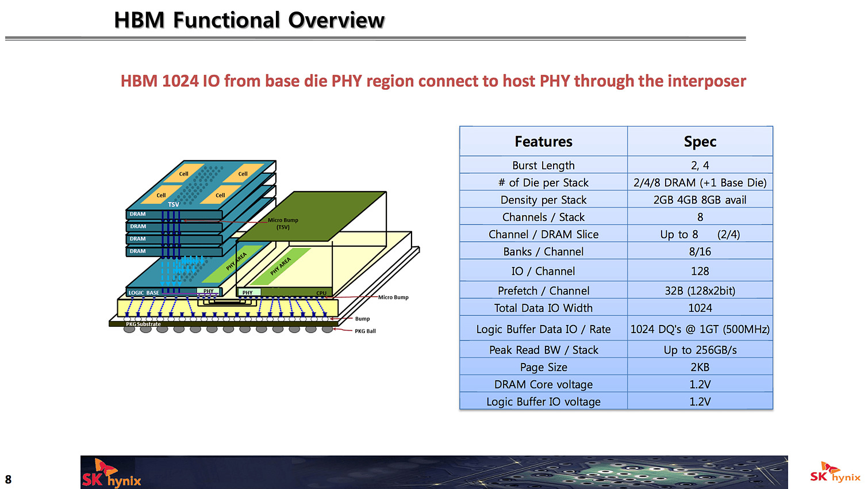Select the DRAM Core voltage row label
This screenshot has width=868, height=489.
[x=543, y=385]
